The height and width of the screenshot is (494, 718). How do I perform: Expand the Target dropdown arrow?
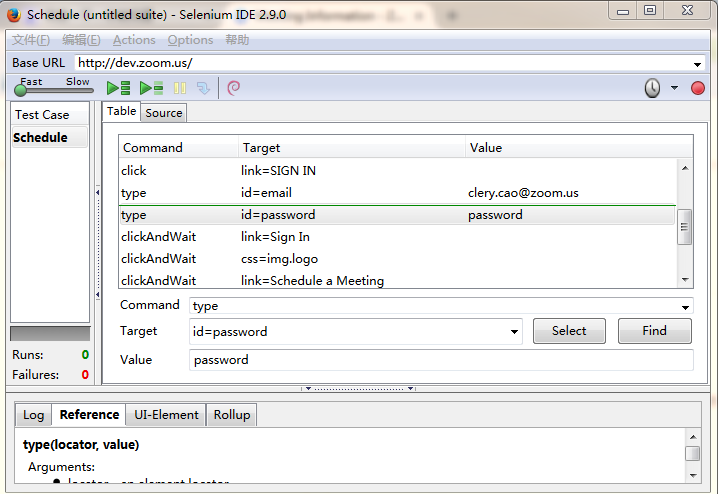(x=514, y=332)
